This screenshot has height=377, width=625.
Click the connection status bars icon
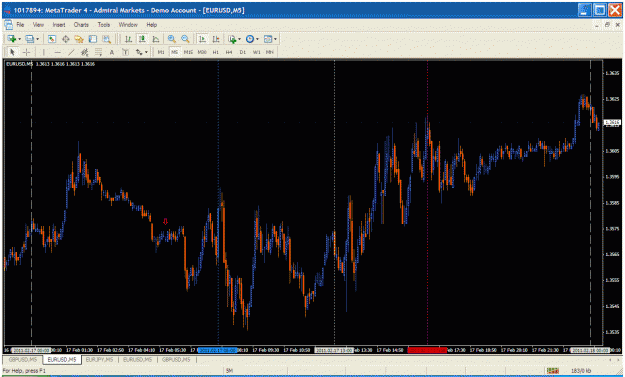click(x=552, y=371)
